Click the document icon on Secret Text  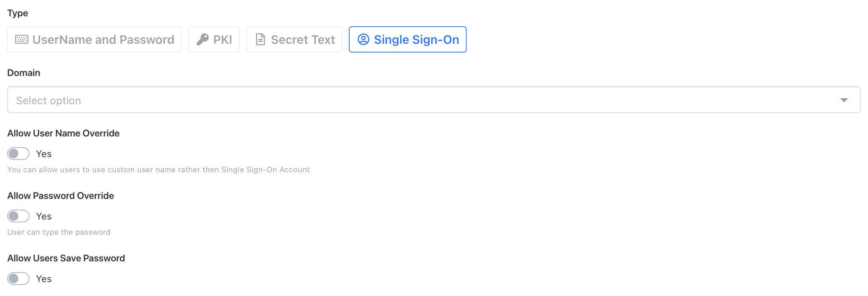click(260, 39)
